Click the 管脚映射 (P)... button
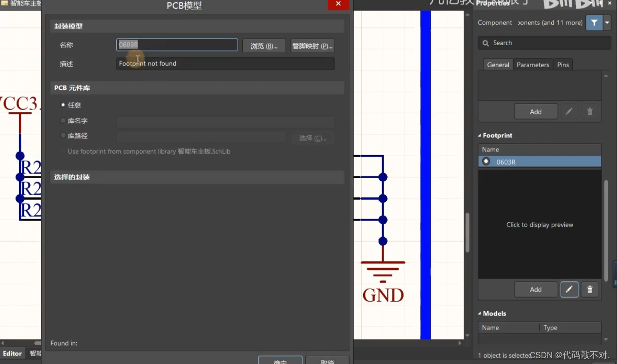Image resolution: width=617 pixels, height=364 pixels. pos(313,46)
